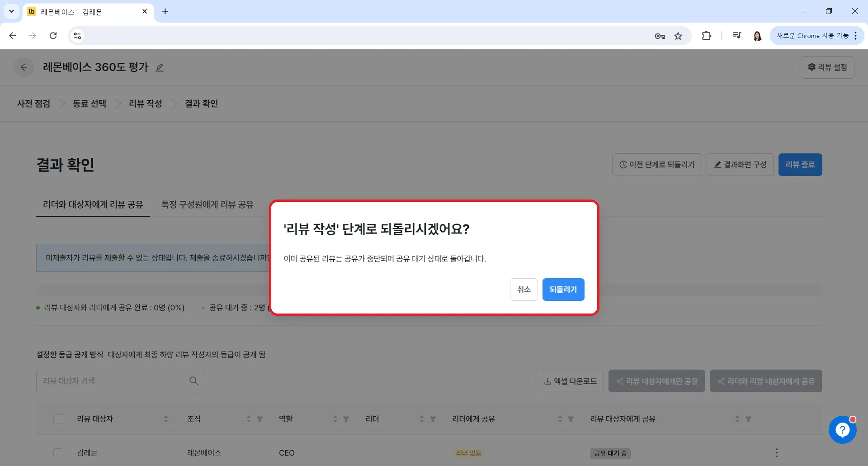Click the search magnifier icon
The height and width of the screenshot is (466, 868).
(x=194, y=381)
